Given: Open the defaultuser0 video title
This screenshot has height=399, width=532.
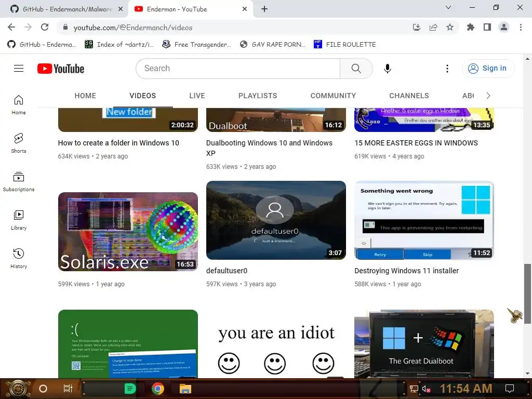Looking at the screenshot, I should coord(227,271).
